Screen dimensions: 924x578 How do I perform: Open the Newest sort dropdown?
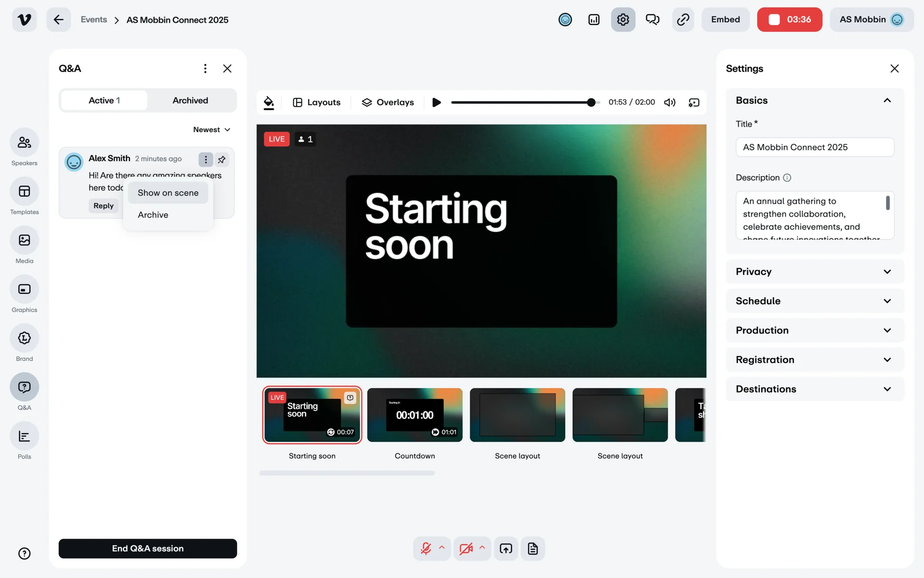coord(212,130)
